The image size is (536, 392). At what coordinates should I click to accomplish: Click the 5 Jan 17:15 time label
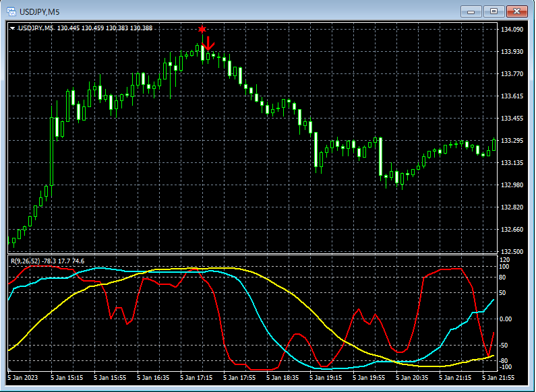(x=197, y=378)
